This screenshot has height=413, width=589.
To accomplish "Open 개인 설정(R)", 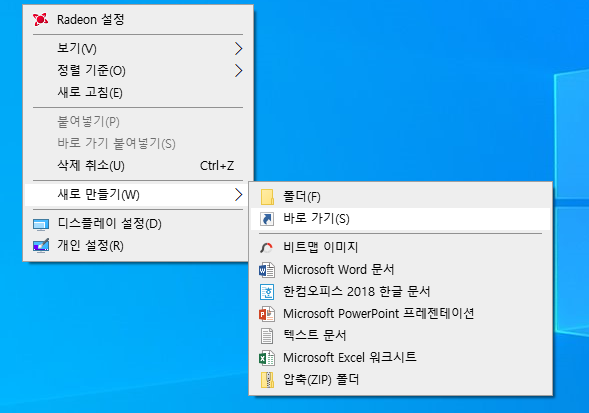I will coord(138,246).
